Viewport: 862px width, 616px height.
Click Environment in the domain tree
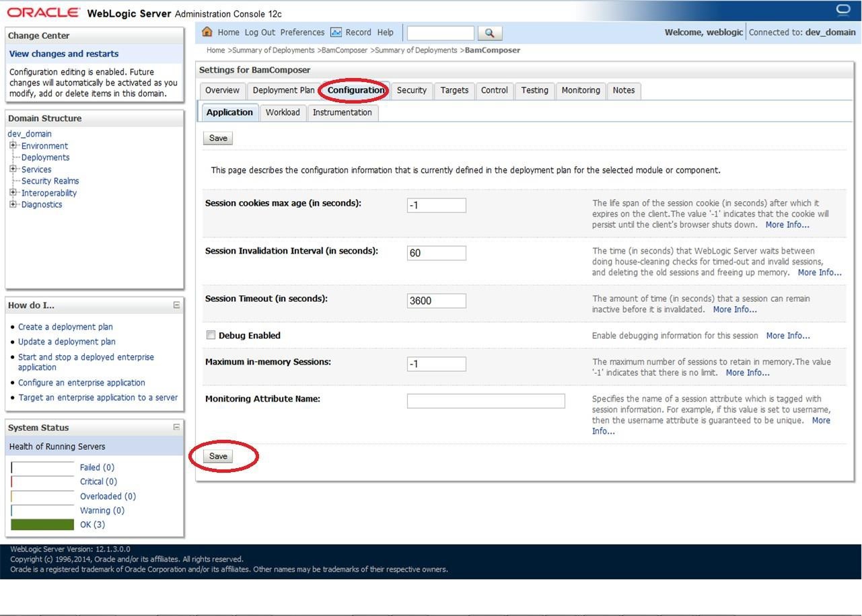(x=44, y=146)
